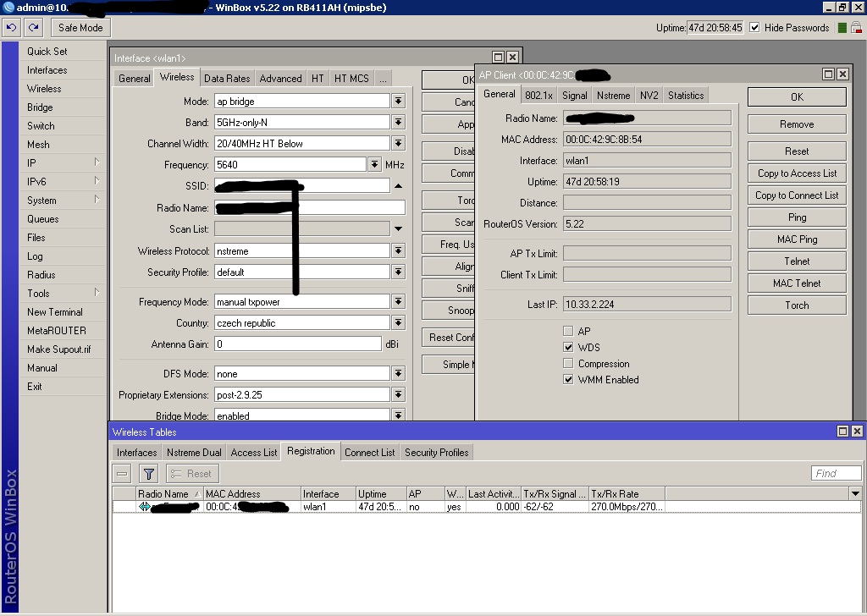Open the column selector dropdown in Registration table
Image resolution: width=867 pixels, height=616 pixels.
[855, 493]
